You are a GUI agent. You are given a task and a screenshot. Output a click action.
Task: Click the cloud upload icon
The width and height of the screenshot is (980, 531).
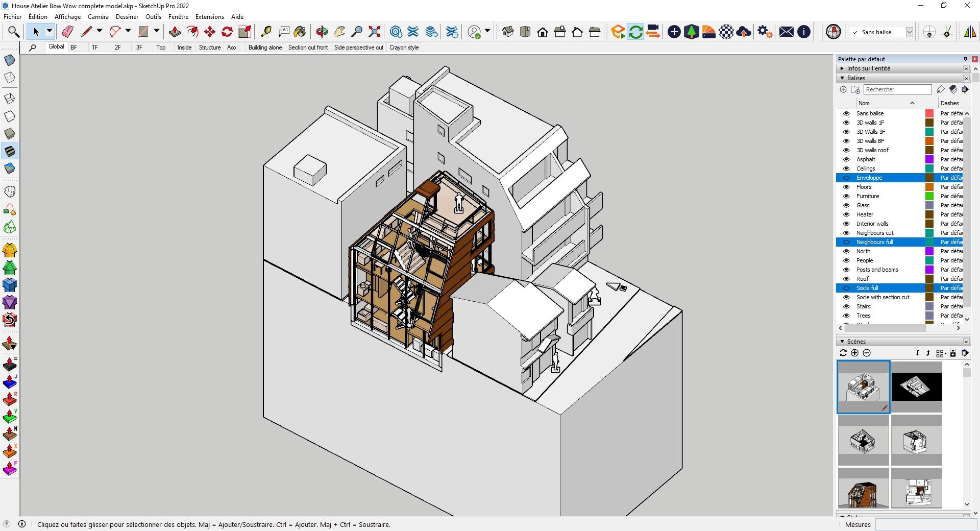tap(744, 32)
